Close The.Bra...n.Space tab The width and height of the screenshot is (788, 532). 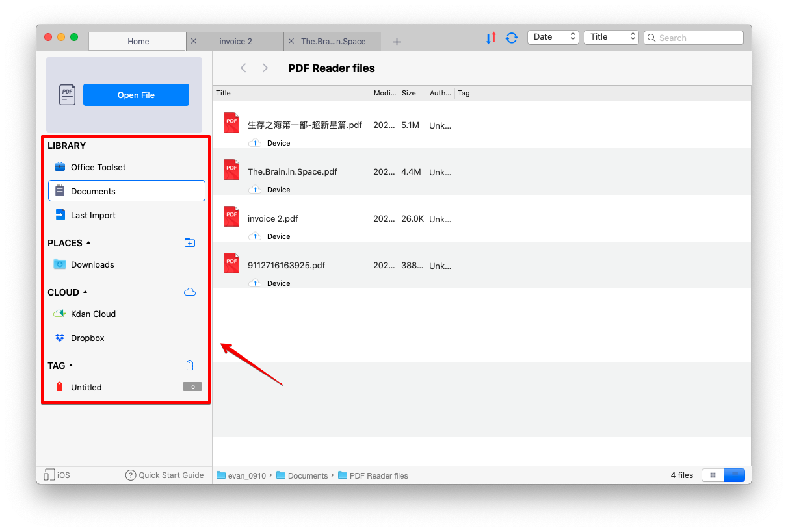pos(291,41)
